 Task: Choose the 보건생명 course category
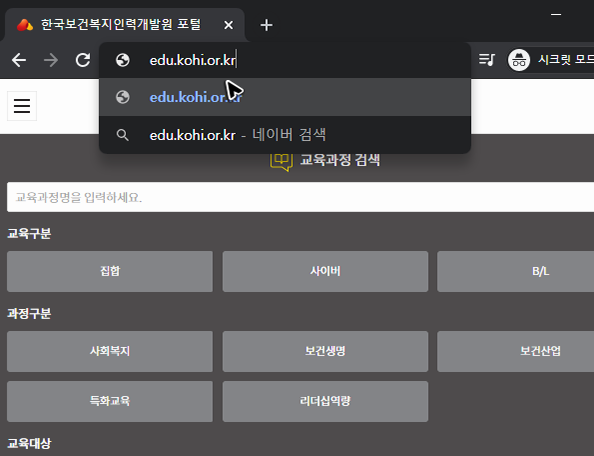(325, 351)
